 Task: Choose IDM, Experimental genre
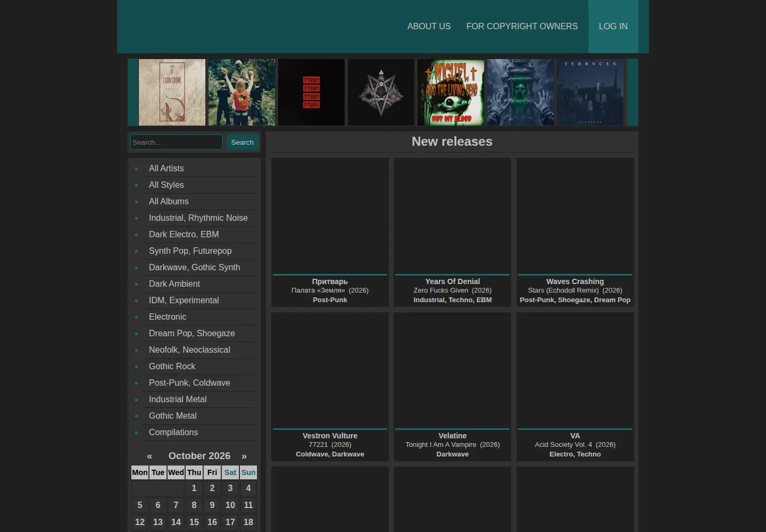click(x=184, y=300)
